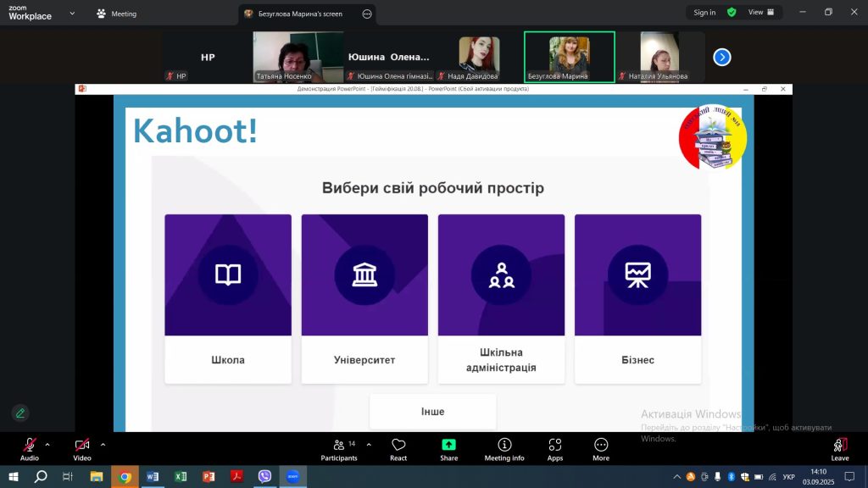This screenshot has width=868, height=488.
Task: Open Meeting info
Action: click(x=504, y=449)
